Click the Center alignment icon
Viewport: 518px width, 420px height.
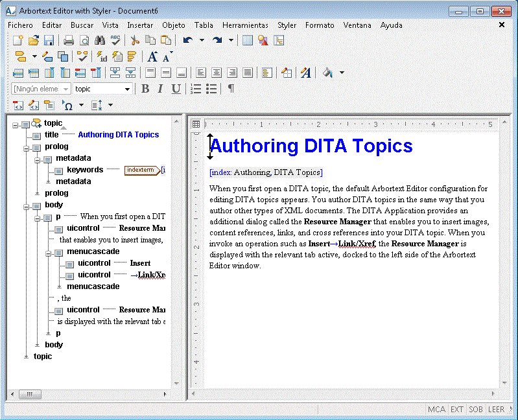(217, 73)
